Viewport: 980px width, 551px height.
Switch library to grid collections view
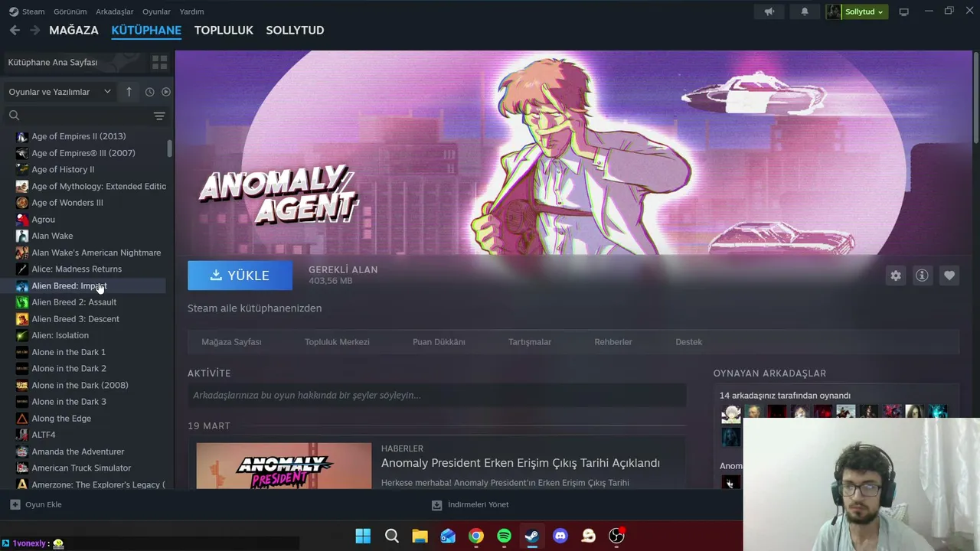[159, 62]
